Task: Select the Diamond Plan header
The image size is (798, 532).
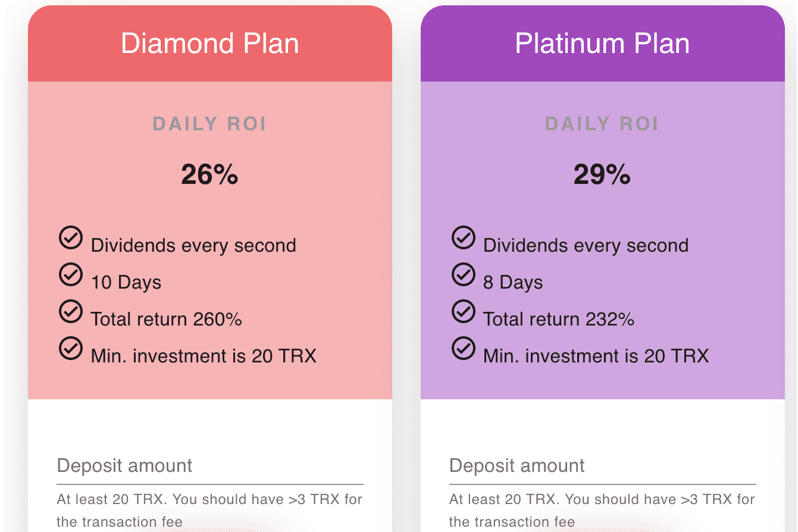Action: pyautogui.click(x=209, y=43)
